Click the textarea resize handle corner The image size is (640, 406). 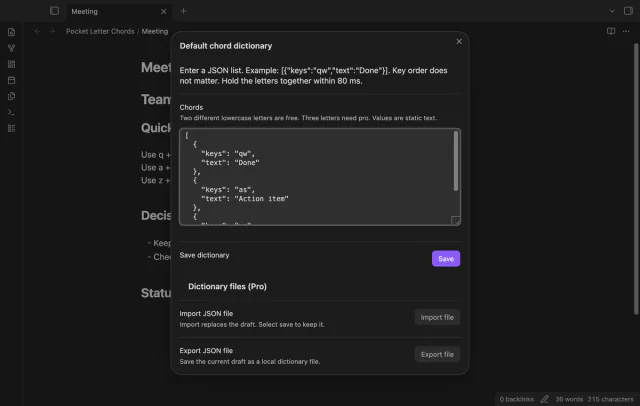456,220
